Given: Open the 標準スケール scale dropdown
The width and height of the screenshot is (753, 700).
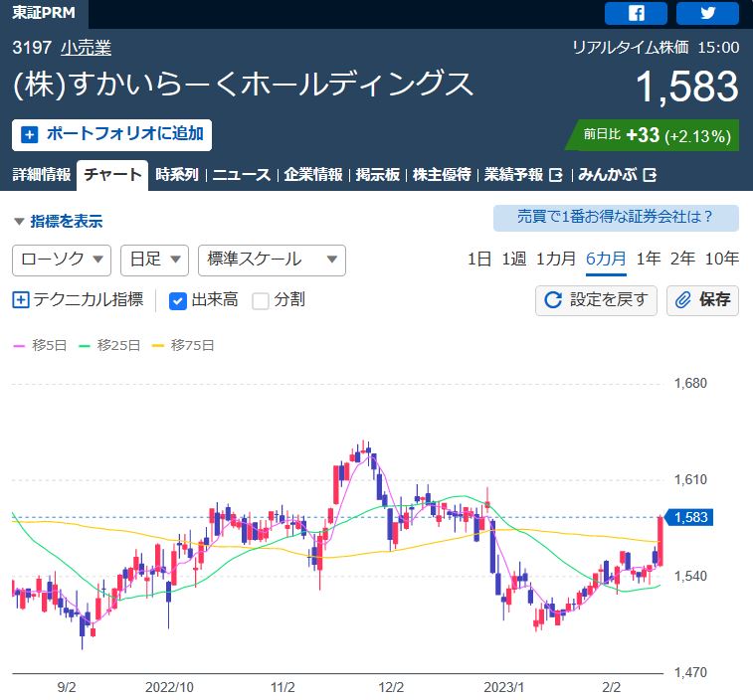Looking at the screenshot, I should click(272, 261).
